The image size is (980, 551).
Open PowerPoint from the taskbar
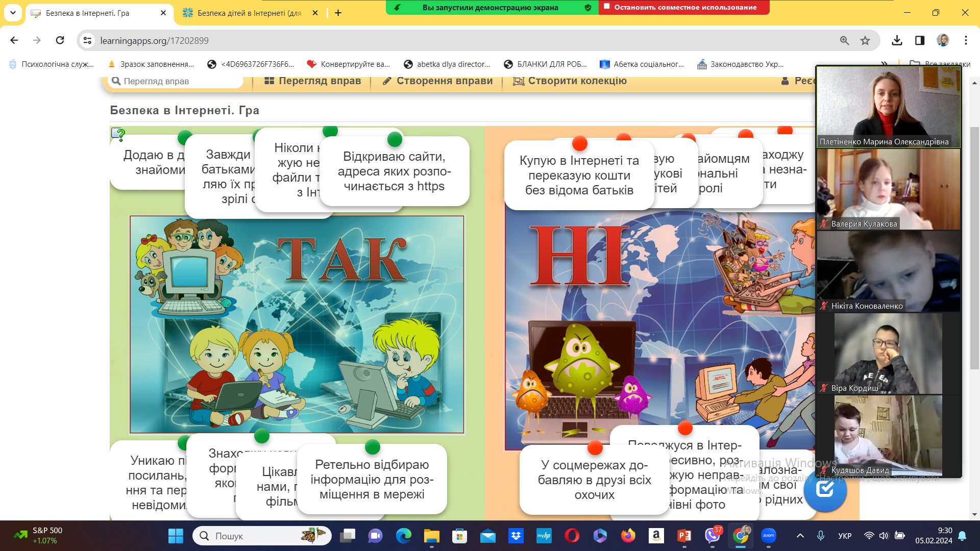(x=684, y=536)
